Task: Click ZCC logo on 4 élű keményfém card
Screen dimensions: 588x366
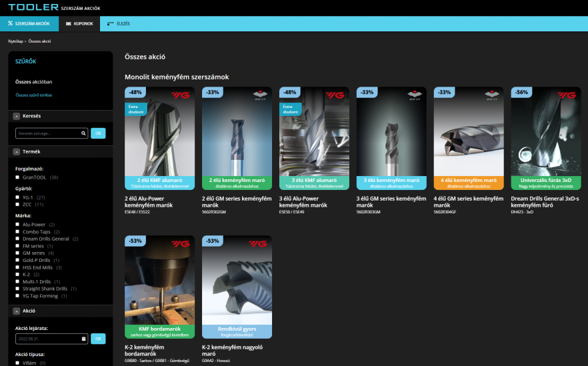Action: tap(492, 95)
